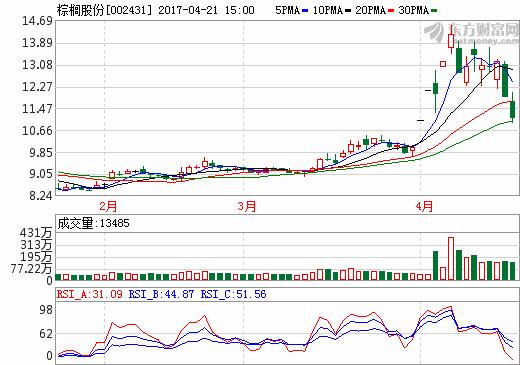The height and width of the screenshot is (365, 520).
Task: Click price axis label 9.05
Action: (x=41, y=174)
